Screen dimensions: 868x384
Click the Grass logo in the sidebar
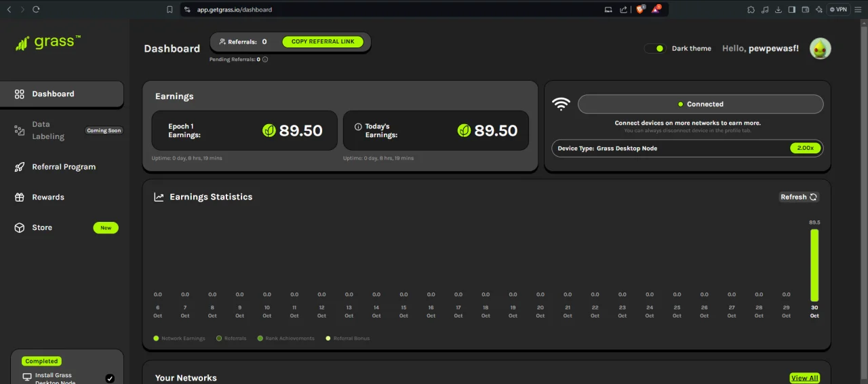48,42
